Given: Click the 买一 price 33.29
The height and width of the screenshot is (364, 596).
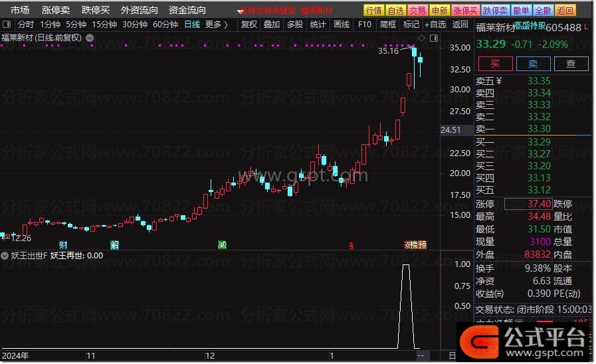Looking at the screenshot, I should pos(539,142).
